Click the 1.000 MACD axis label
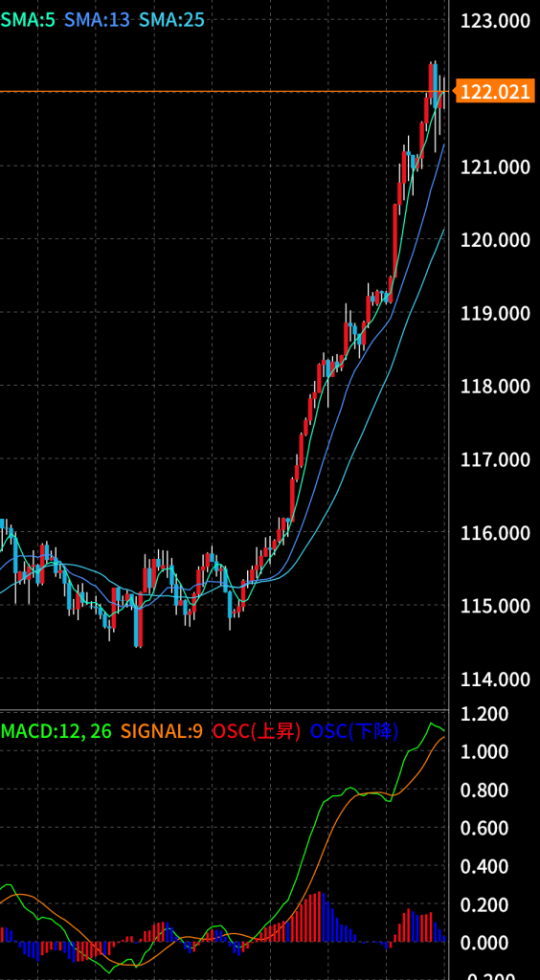The width and height of the screenshot is (540, 980). point(484,752)
